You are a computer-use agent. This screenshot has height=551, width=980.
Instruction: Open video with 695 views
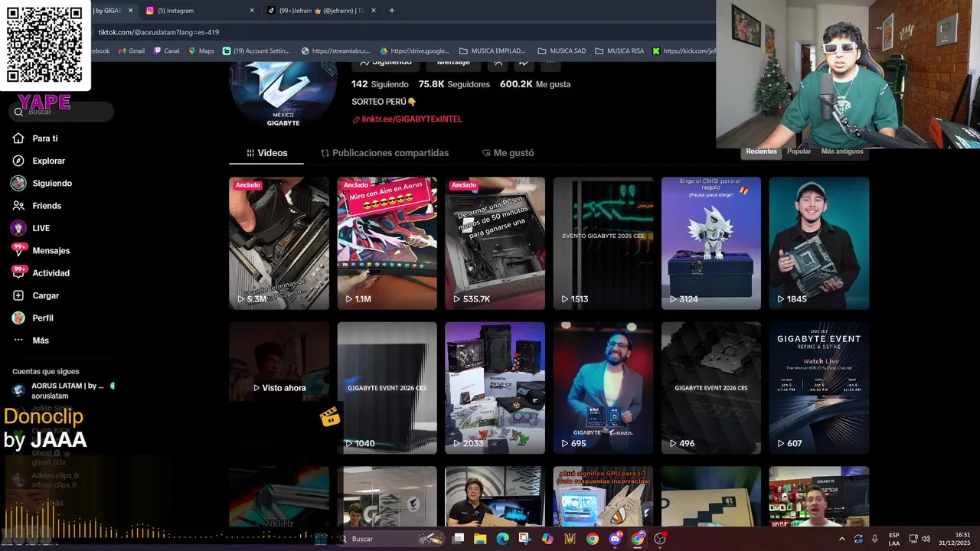pos(603,388)
